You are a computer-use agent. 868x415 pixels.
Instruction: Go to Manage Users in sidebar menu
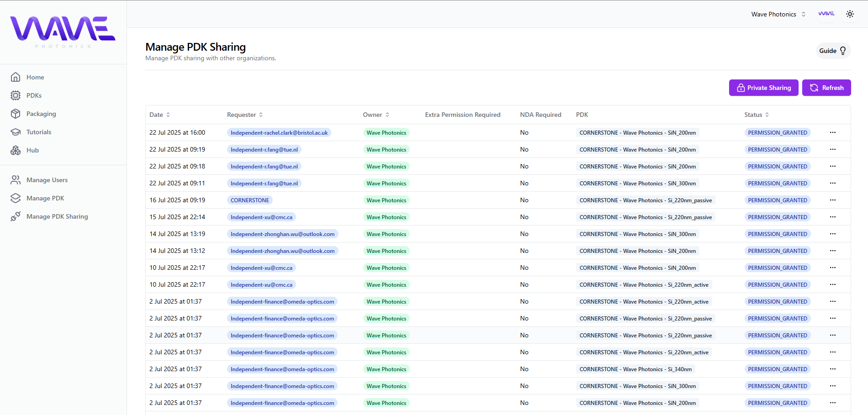pyautogui.click(x=47, y=180)
